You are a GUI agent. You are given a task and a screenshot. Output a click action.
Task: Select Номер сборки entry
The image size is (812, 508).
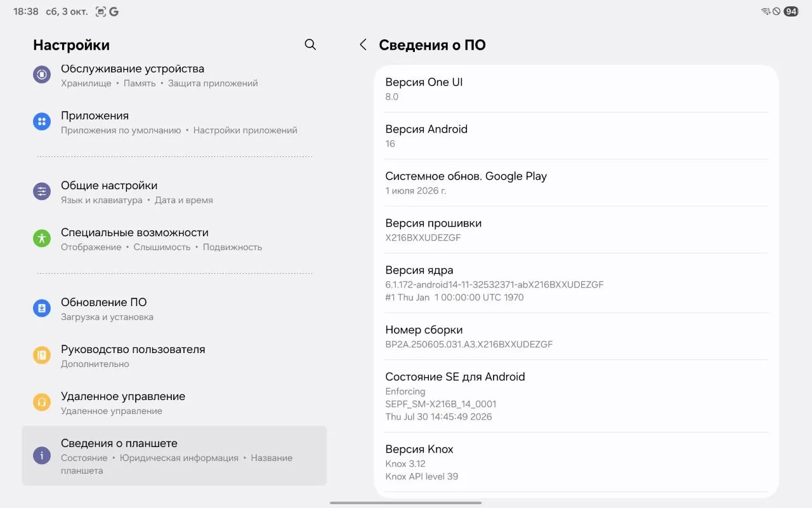click(577, 337)
